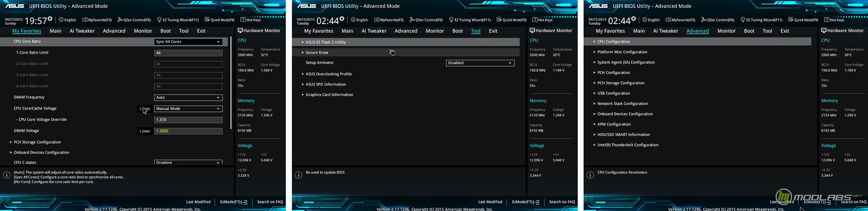
Task: Open the CPU Core/Cache Voltage 'Manual Mode' dropdown
Action: click(x=188, y=108)
